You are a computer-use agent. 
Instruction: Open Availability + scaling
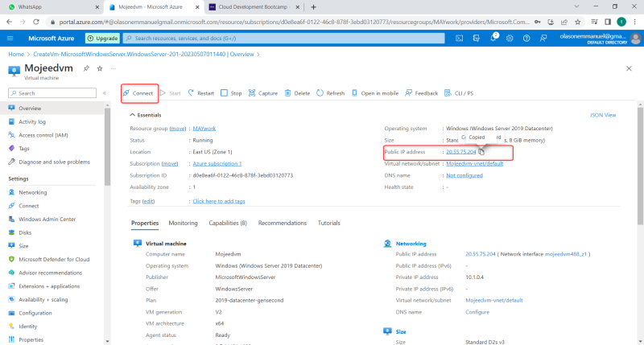[43, 299]
